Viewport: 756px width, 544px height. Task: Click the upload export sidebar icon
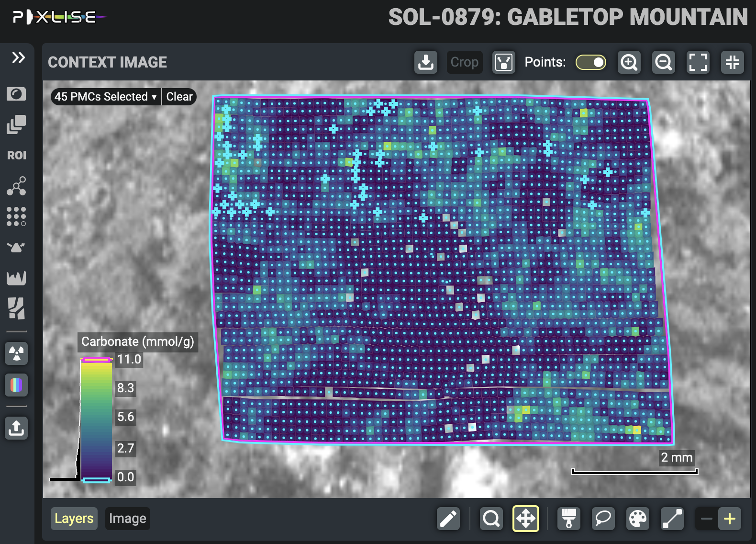(x=16, y=428)
